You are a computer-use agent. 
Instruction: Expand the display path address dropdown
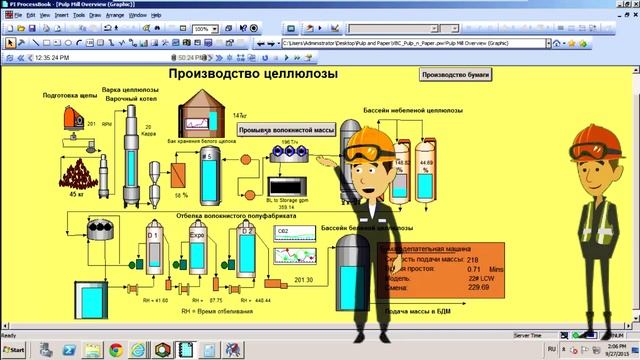tap(548, 43)
